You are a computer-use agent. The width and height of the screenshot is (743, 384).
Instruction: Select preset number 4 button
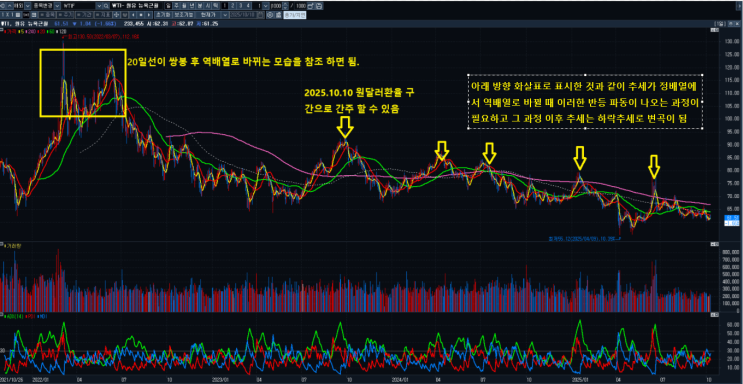click(248, 6)
